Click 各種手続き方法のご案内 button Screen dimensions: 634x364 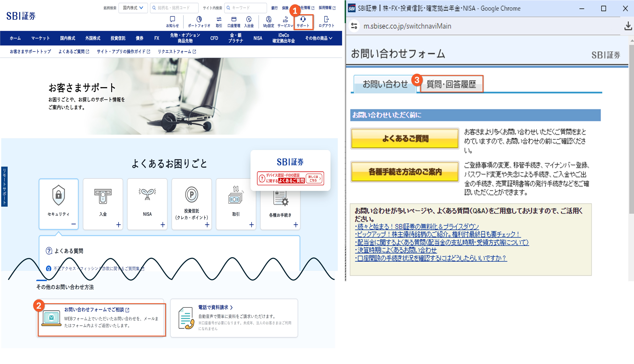[x=405, y=172]
